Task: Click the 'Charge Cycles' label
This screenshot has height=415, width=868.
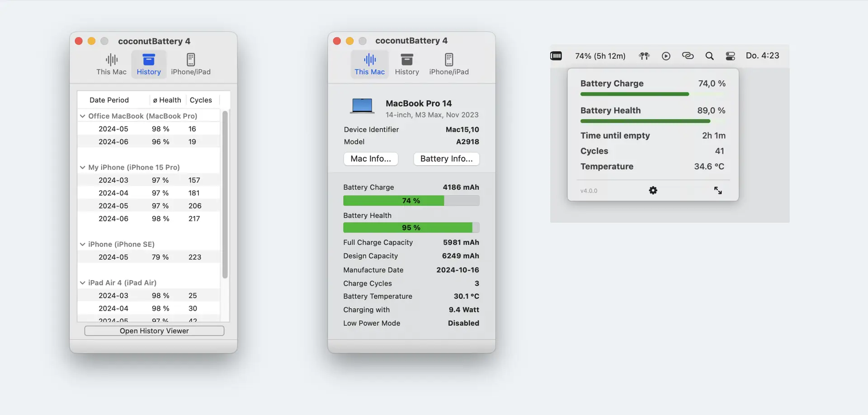Action: tap(368, 284)
